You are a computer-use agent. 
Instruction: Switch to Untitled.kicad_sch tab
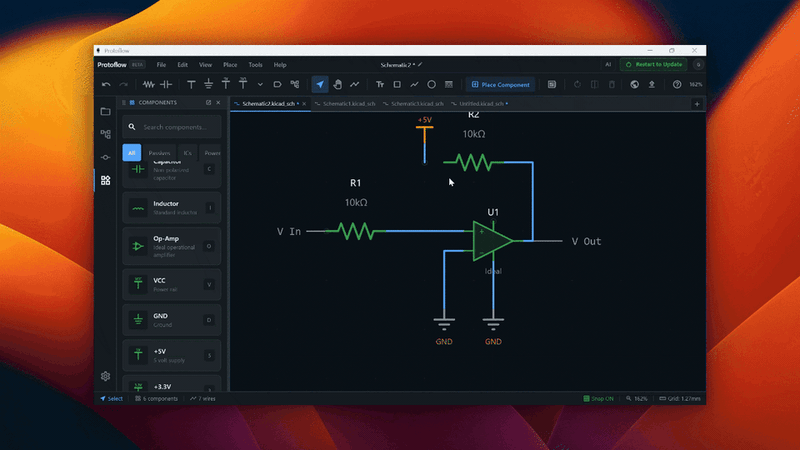coord(480,104)
